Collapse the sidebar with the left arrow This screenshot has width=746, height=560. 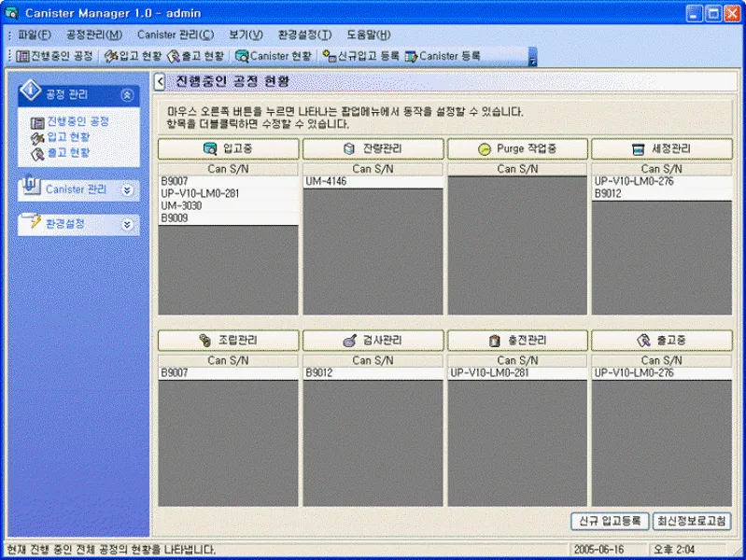160,82
